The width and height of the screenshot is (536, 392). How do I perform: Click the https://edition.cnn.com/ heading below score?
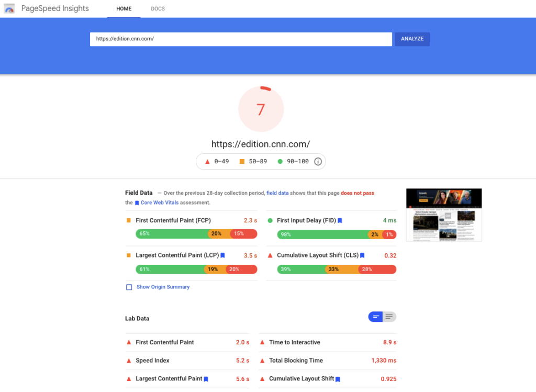pyautogui.click(x=261, y=144)
